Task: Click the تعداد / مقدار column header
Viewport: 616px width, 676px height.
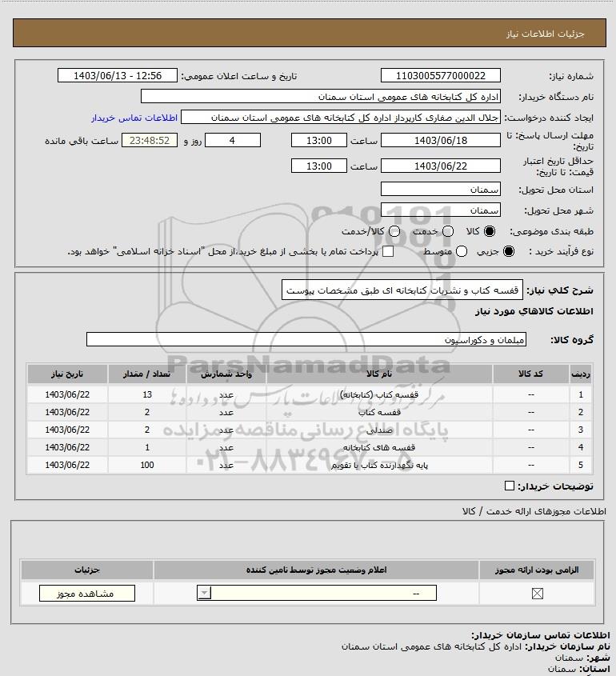Action: coord(147,374)
